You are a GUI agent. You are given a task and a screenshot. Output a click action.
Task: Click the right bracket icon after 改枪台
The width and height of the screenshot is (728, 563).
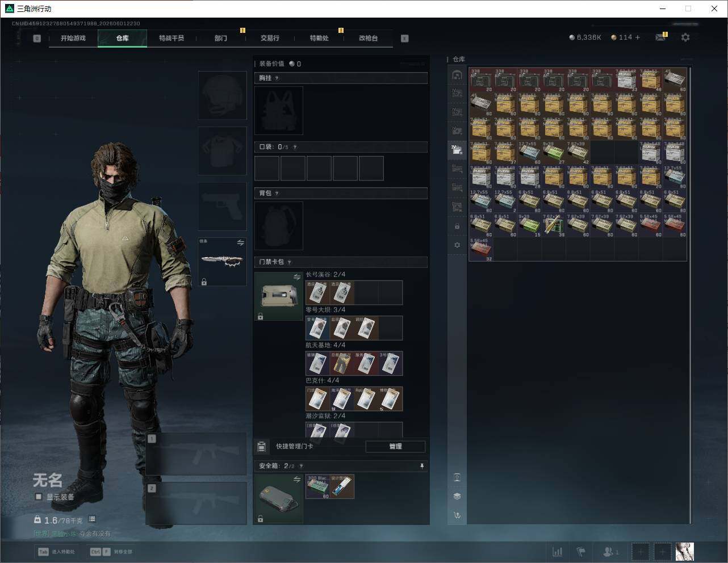[405, 39]
